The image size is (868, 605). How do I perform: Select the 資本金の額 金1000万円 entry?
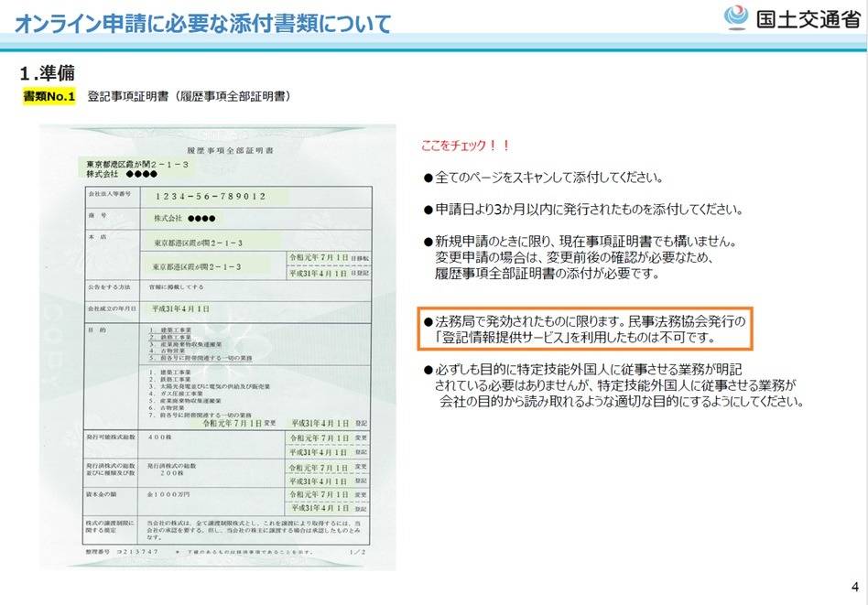tap(171, 494)
